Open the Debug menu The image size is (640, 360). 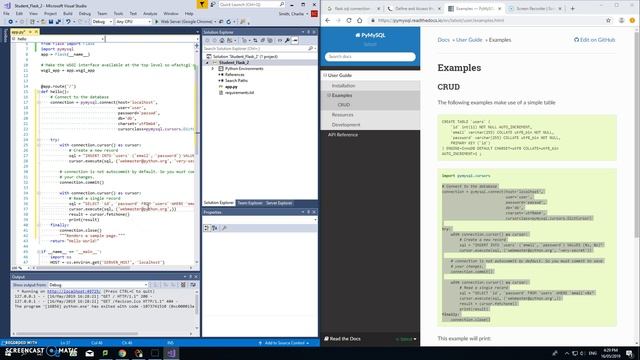(84, 14)
